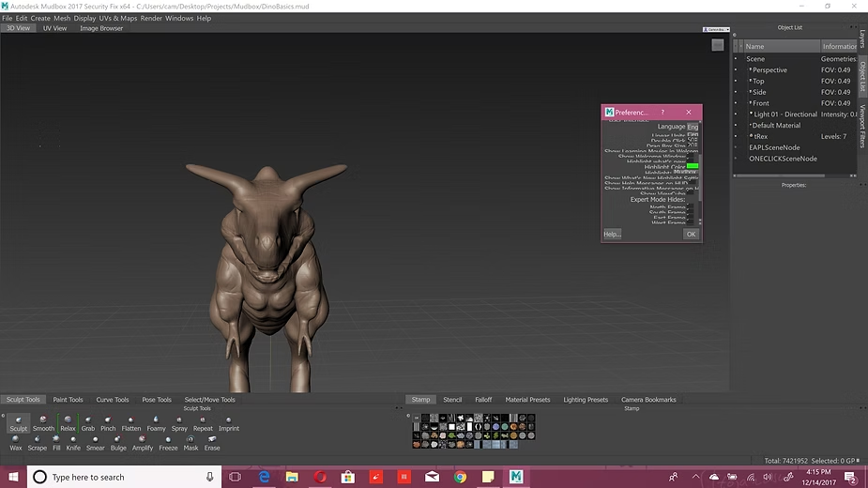
Task: Toggle East Frame checkbox in Preferences
Action: [x=690, y=218]
